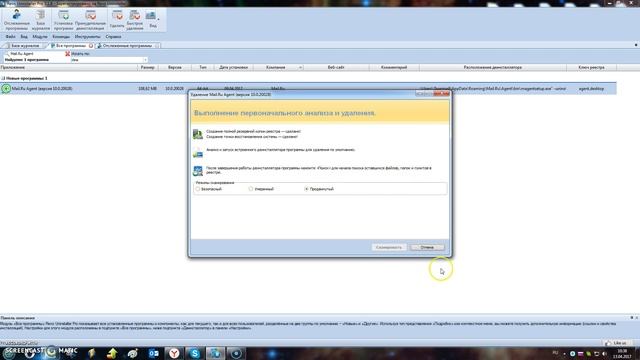Open the Команды menu

pyautogui.click(x=61, y=37)
